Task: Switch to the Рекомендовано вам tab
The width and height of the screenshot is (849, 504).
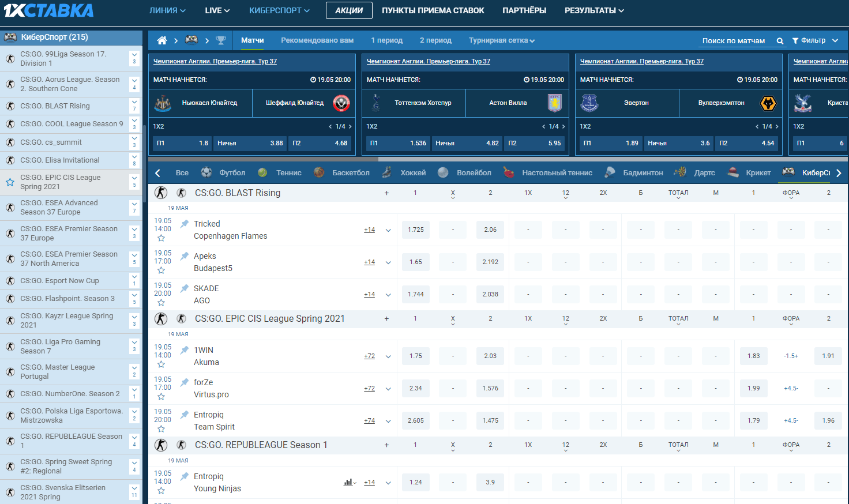Action: pyautogui.click(x=317, y=40)
